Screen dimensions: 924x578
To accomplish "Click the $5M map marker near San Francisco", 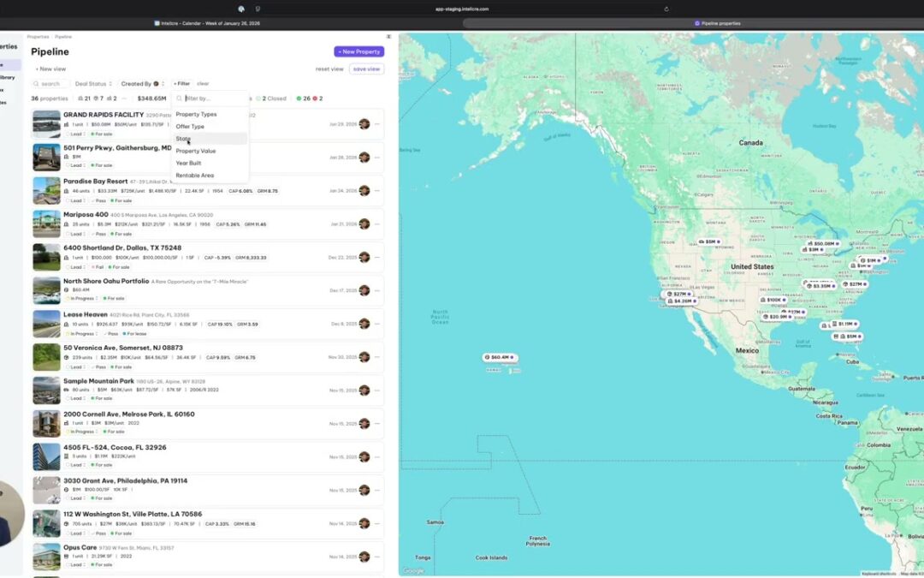I will tap(709, 242).
